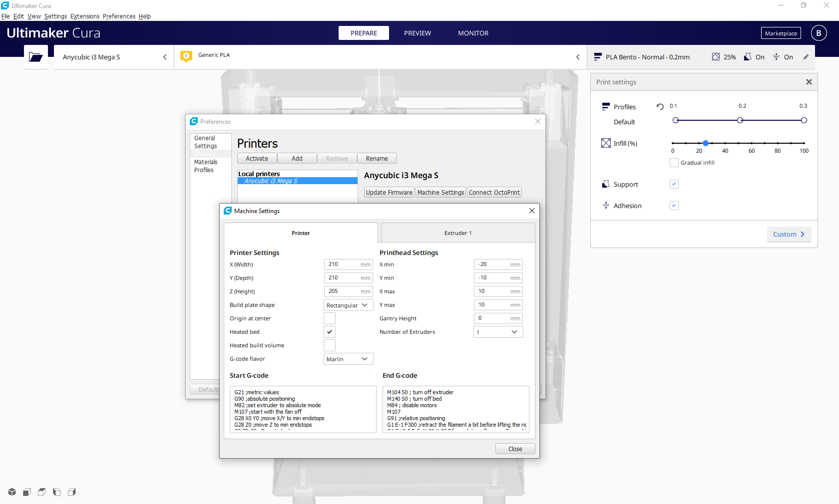Screen dimensions: 839x504
Task: Click the blue infill percentage slider handle
Action: click(706, 143)
